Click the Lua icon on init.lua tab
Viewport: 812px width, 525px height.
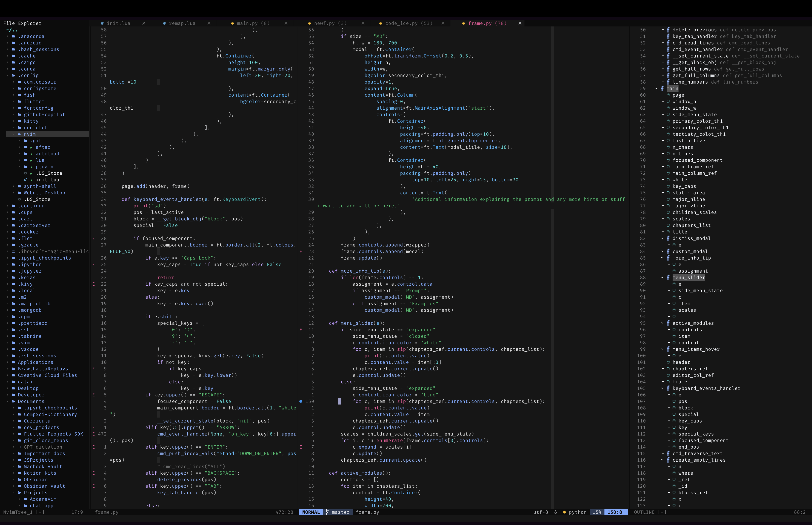coord(102,23)
